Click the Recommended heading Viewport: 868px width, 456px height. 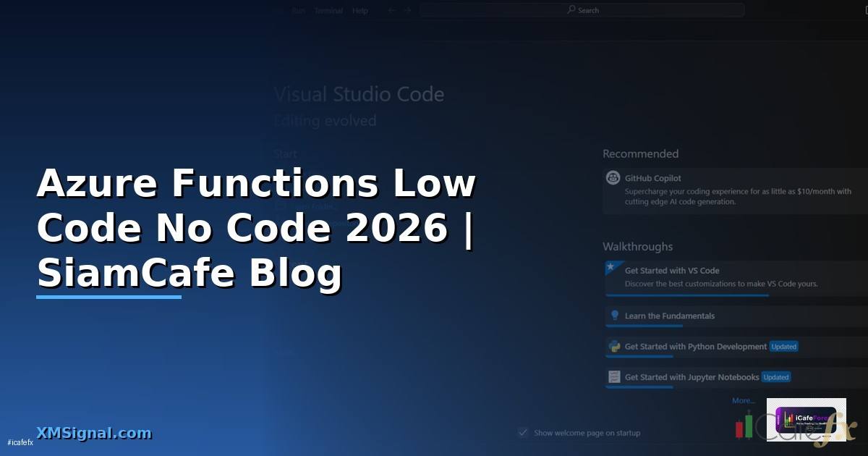tap(640, 153)
